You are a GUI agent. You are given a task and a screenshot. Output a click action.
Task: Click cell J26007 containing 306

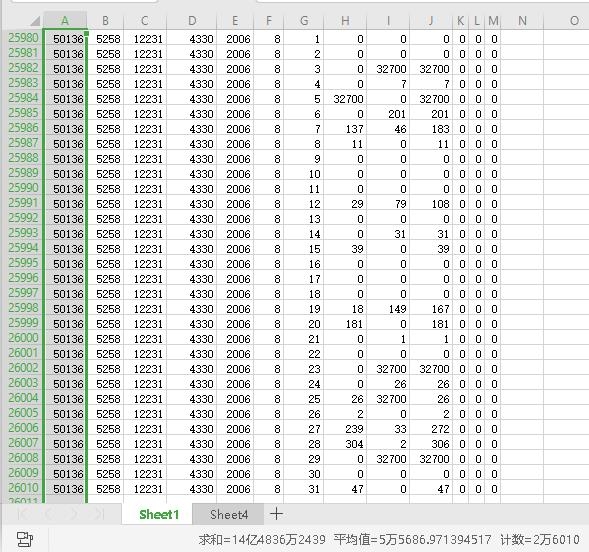[431, 444]
